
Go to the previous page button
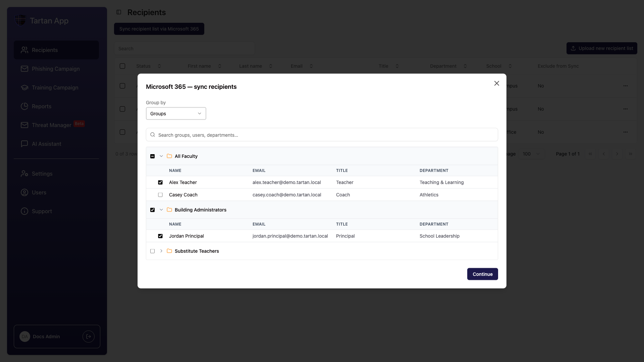[x=604, y=154]
